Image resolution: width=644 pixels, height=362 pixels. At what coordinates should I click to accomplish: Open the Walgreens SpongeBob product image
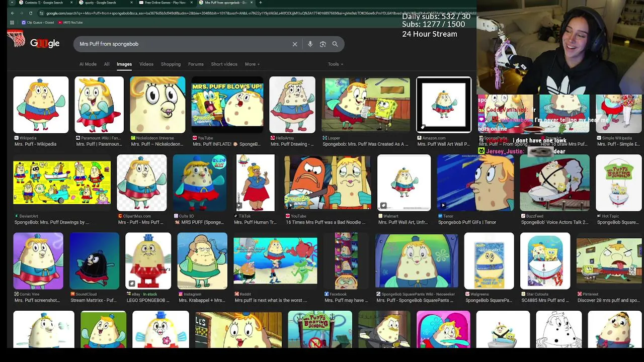pos(489,261)
